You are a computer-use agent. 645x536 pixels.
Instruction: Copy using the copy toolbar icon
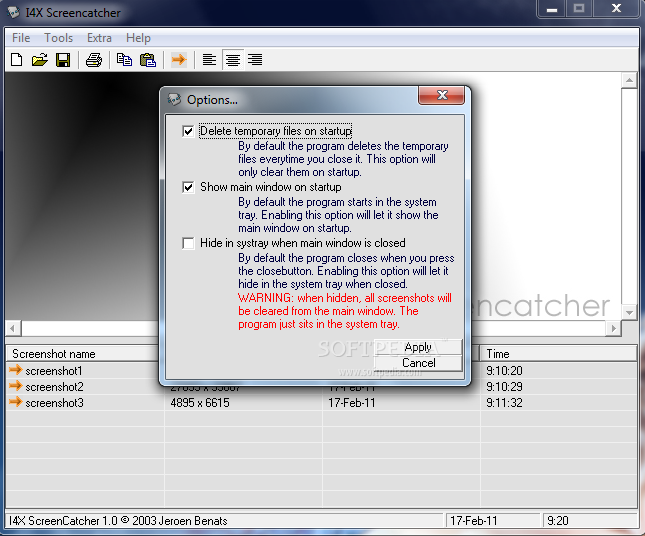click(124, 60)
